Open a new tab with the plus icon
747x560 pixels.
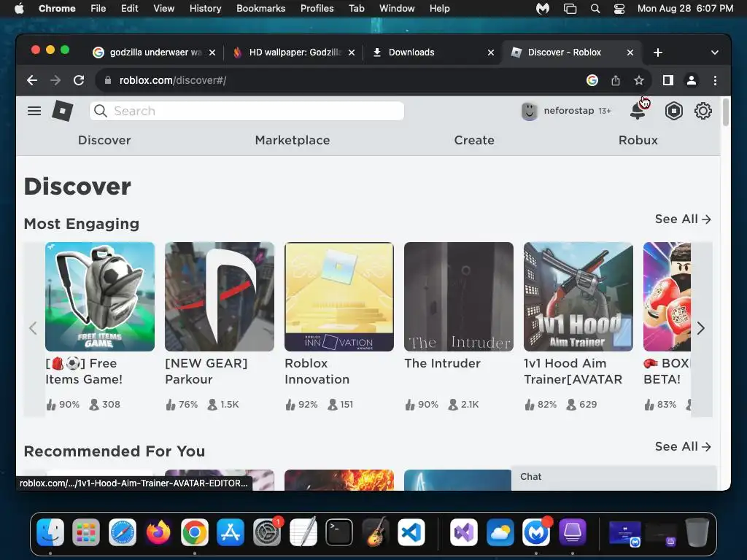658,52
